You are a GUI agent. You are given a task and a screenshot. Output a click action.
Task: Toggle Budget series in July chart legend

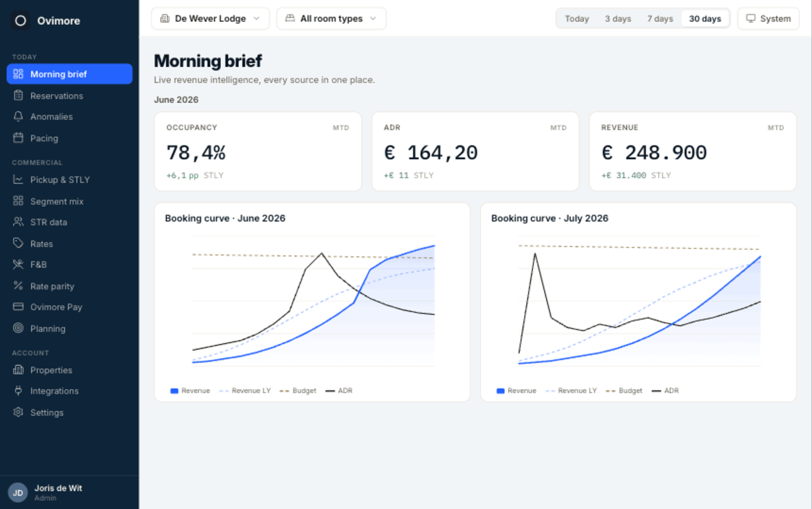tap(624, 391)
